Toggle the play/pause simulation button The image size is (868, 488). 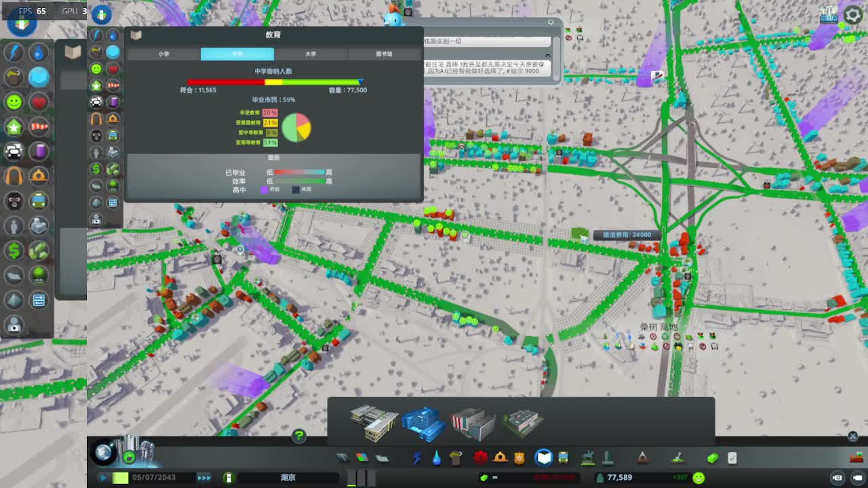pos(104,478)
